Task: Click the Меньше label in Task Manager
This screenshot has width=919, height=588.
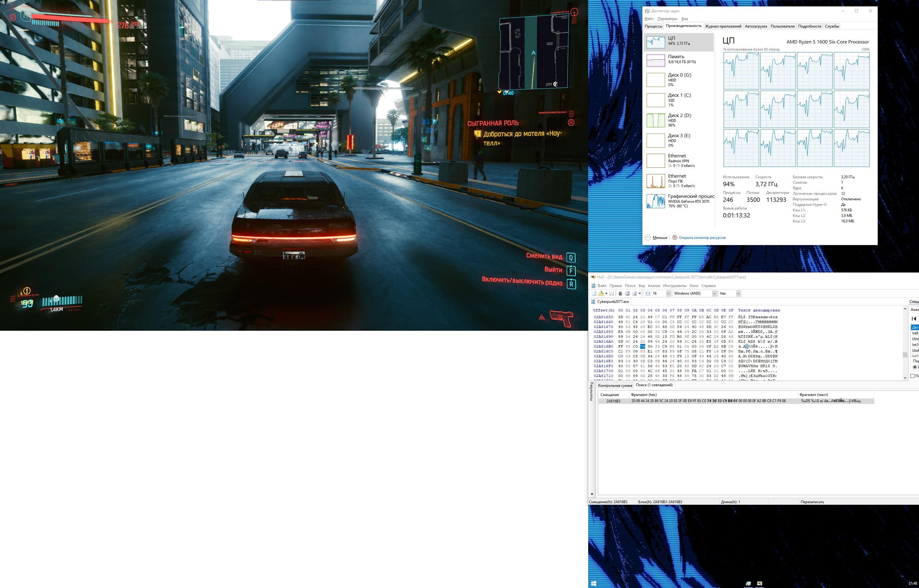Action: [660, 237]
